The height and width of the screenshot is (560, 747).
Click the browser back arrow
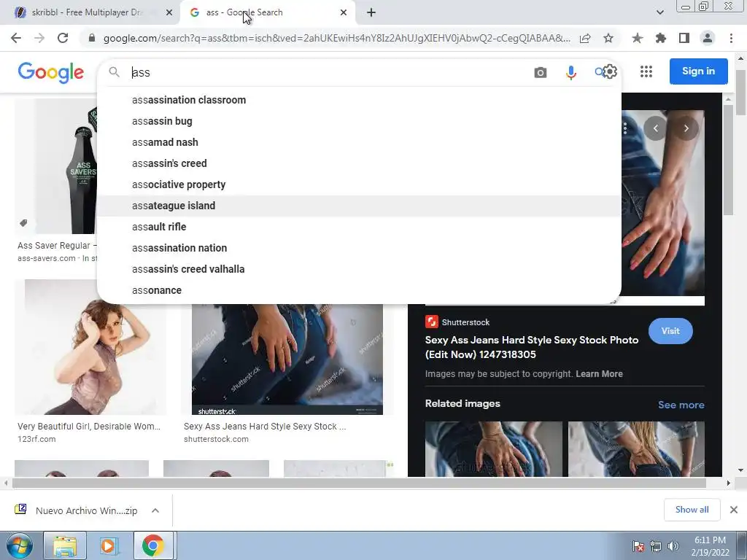tap(16, 38)
